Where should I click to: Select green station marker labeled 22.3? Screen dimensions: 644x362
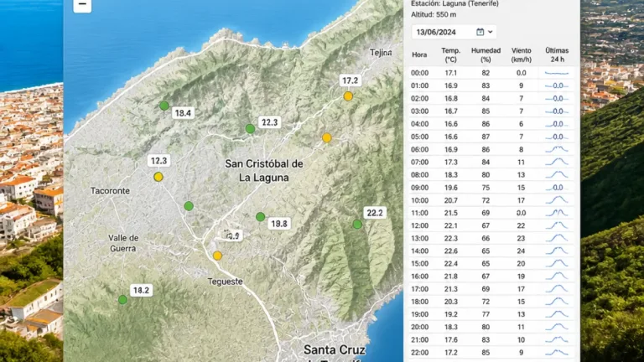250,129
